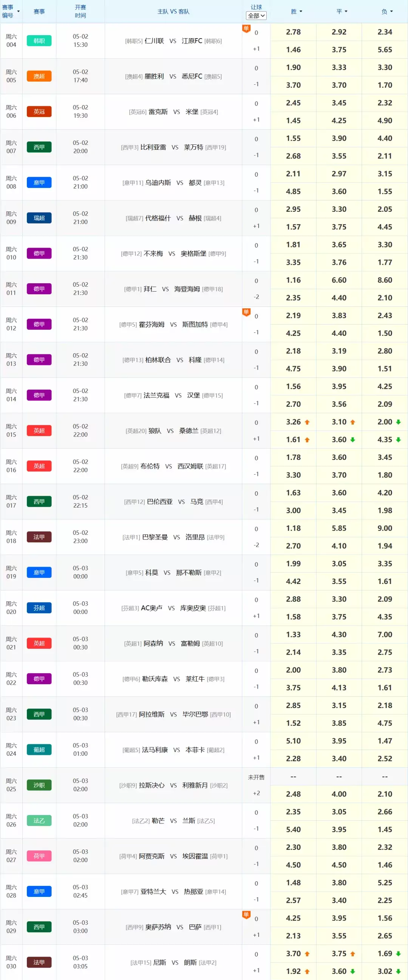Screen dimensions: 408x980
Task: Sort by 胜 column dropdown arrow
Action: [x=301, y=11]
